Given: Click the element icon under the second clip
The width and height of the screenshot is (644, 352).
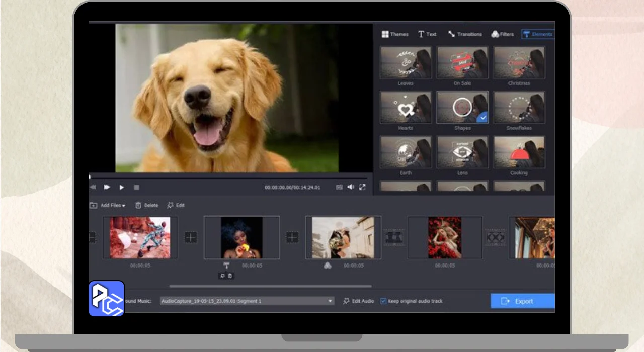Looking at the screenshot, I should point(226,265).
